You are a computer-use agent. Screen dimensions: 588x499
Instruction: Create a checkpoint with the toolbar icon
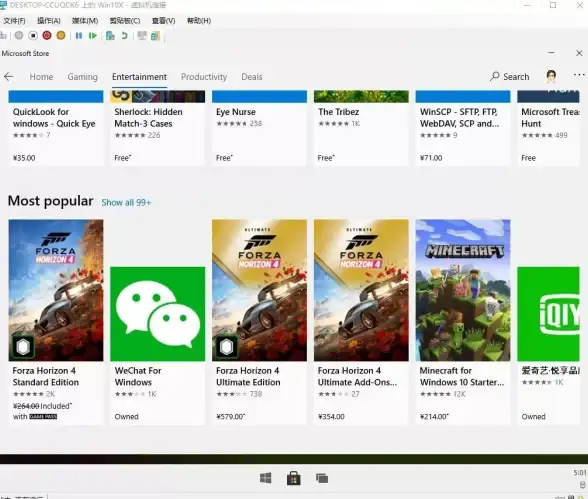(110, 36)
